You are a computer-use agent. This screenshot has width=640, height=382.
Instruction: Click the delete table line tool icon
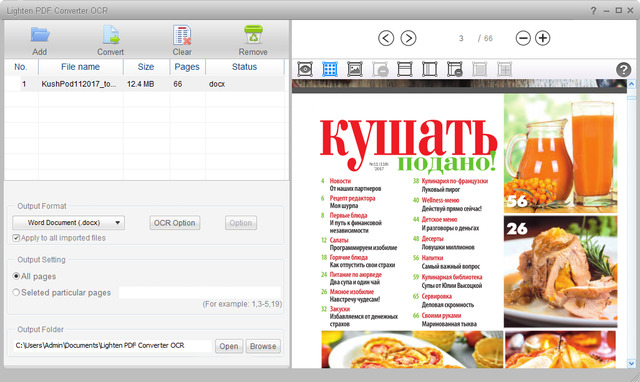(454, 69)
